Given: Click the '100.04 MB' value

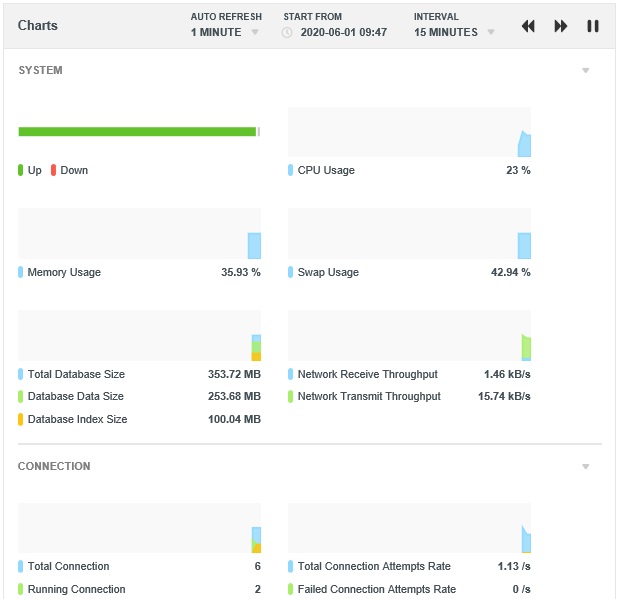Looking at the screenshot, I should 235,419.
